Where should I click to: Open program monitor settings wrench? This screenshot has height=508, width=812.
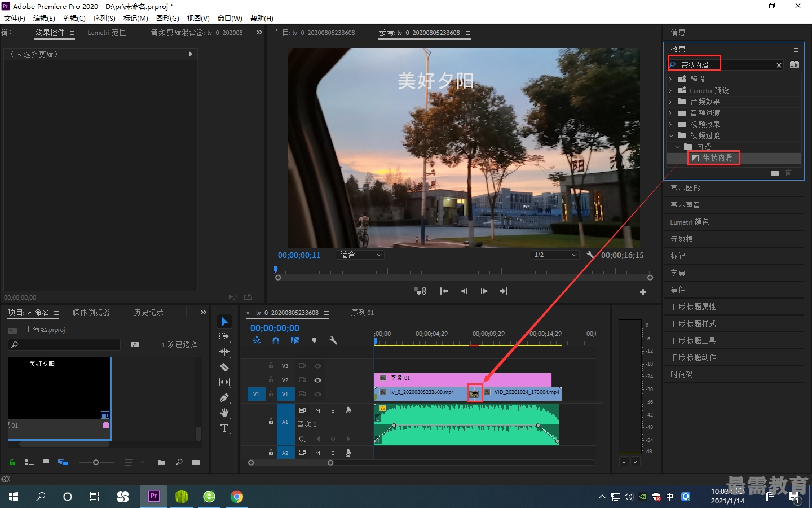tap(590, 255)
